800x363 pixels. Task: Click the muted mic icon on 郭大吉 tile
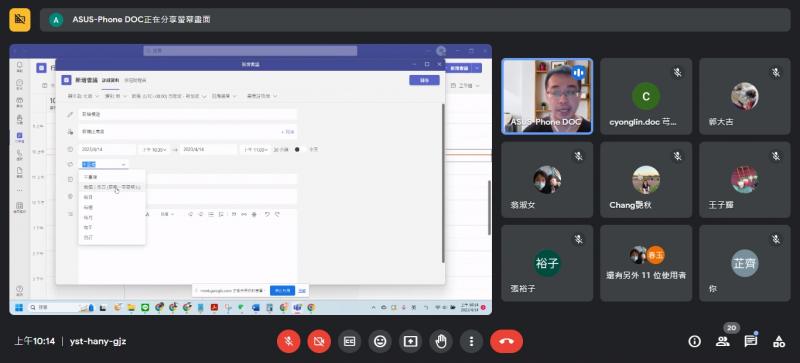[x=776, y=72]
